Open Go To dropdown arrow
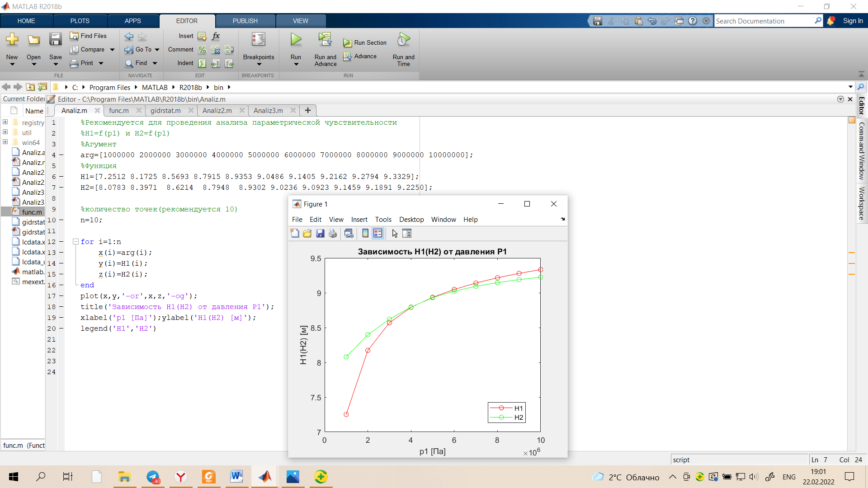The height and width of the screenshot is (488, 868). pos(157,50)
